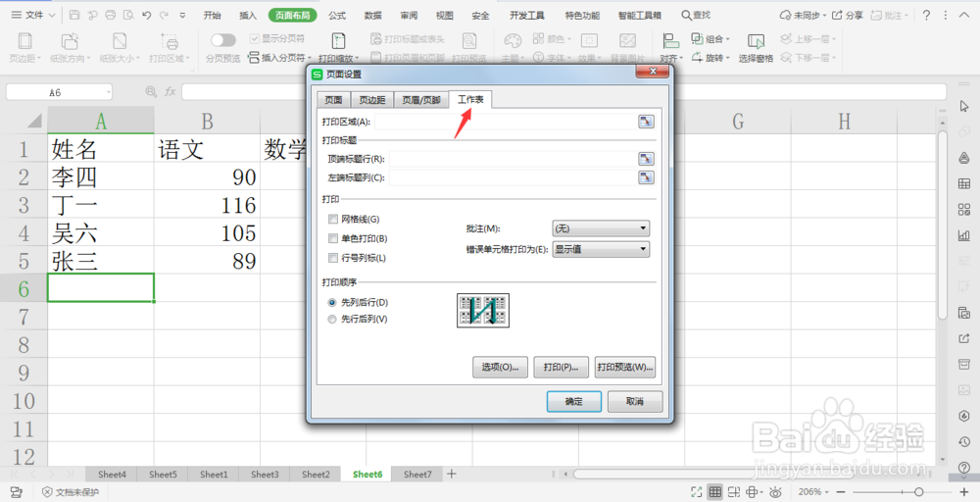
Task: Click the 选择窗格 selection pane icon
Action: point(756,42)
